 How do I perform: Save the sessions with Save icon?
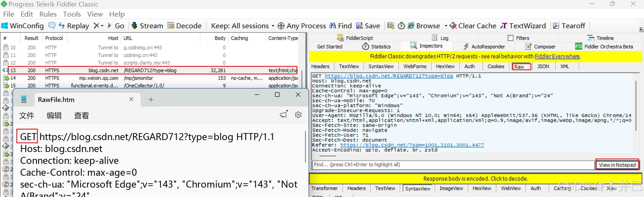[x=368, y=26]
